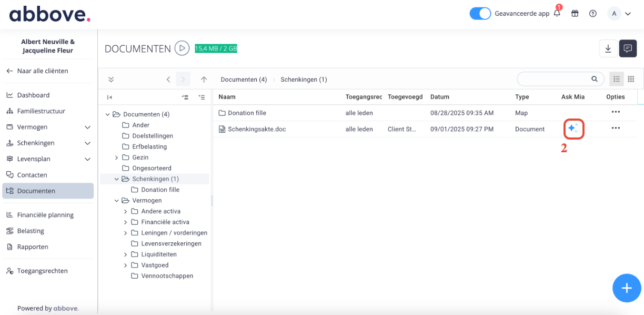Image resolution: width=644 pixels, height=315 pixels.
Task: Expand the Financiële activa folder
Action: pos(126,222)
